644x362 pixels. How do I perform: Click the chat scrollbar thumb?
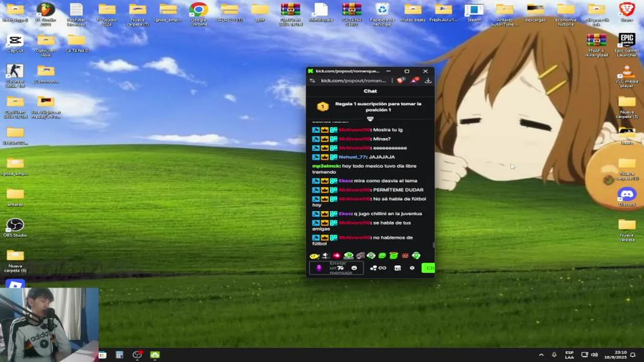pos(433,245)
